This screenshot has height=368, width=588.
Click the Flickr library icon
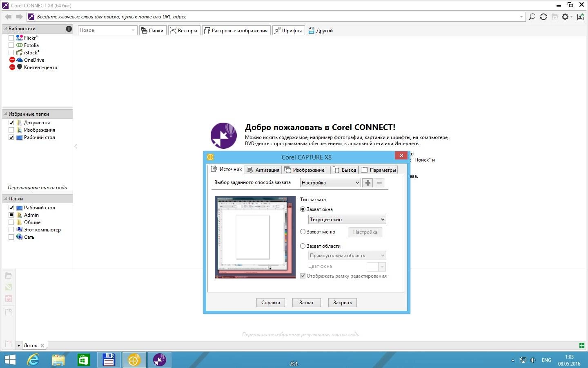click(19, 38)
